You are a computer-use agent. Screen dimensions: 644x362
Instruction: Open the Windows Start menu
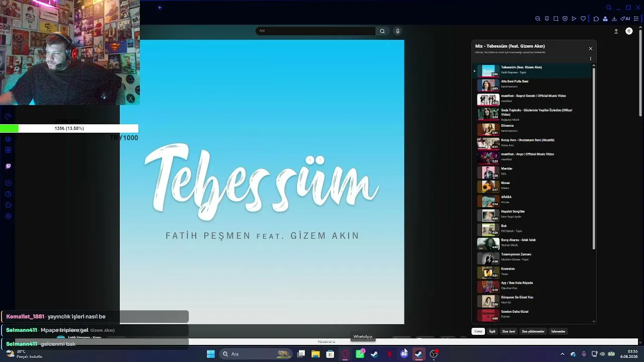[x=211, y=354]
